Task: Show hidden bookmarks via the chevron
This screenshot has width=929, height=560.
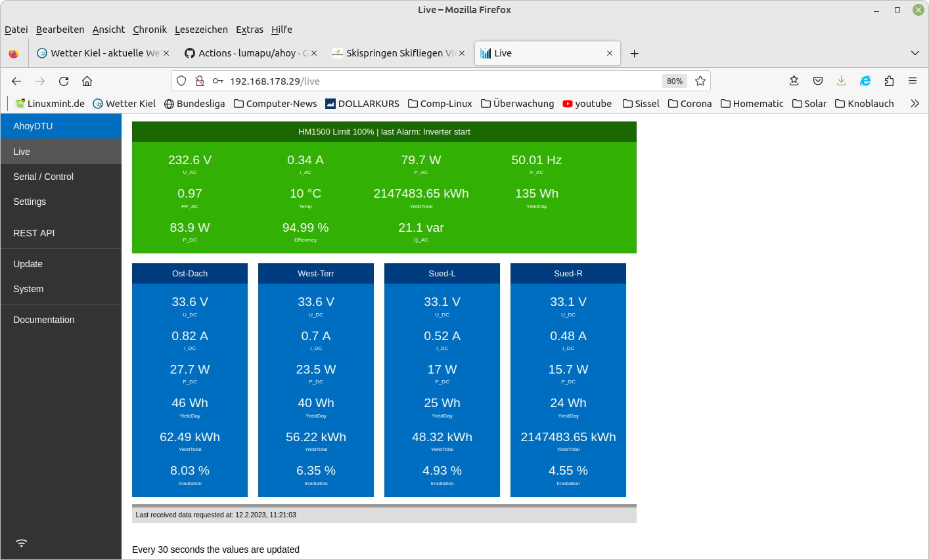Action: (x=915, y=103)
